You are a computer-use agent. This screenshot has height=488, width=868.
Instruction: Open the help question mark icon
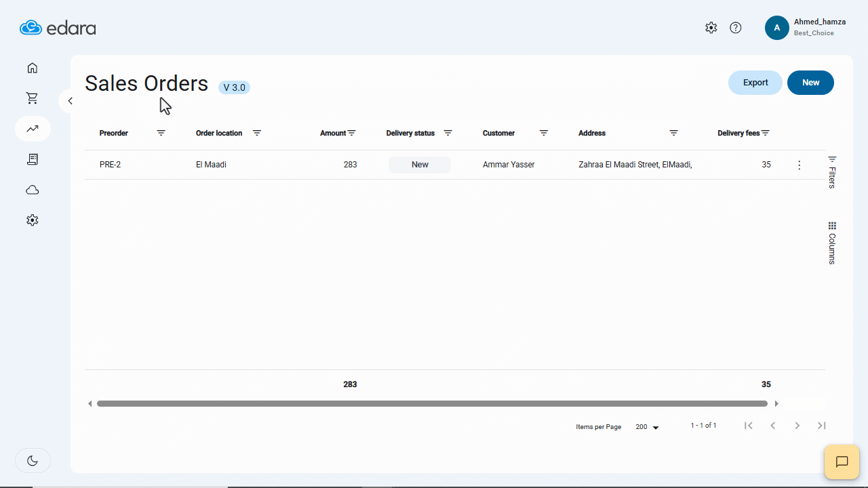(736, 28)
